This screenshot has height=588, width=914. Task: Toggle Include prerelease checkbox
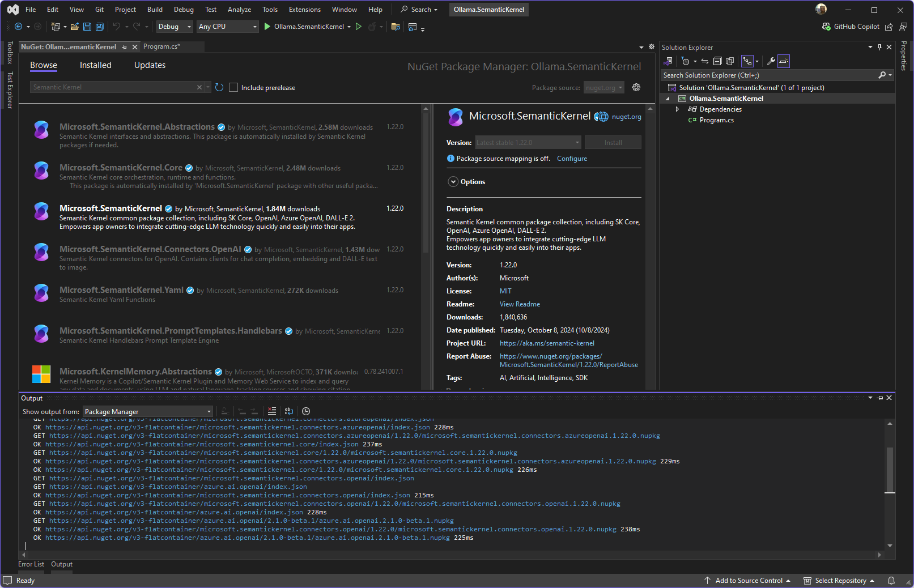pos(233,87)
